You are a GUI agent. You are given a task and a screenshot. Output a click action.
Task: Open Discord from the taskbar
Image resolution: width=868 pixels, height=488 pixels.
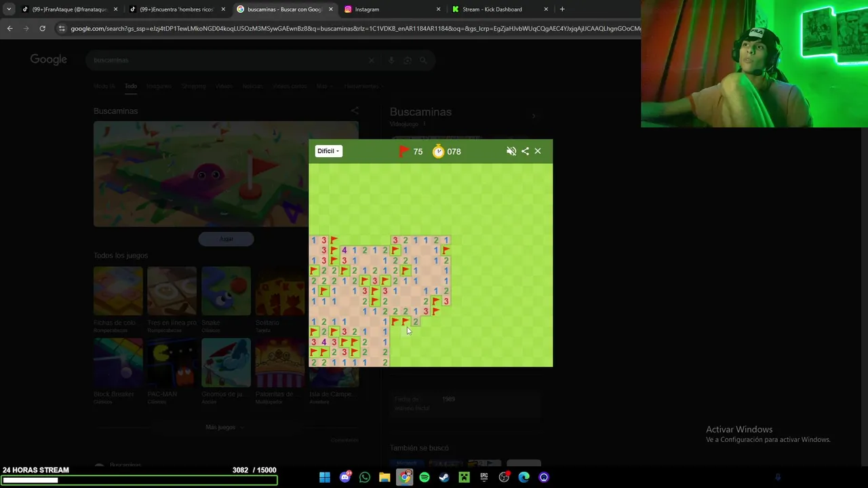(x=345, y=477)
